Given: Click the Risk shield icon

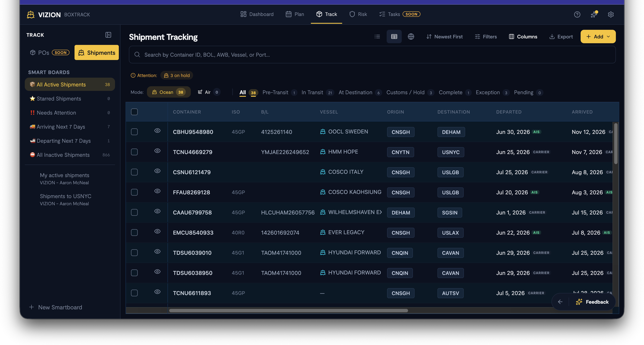Looking at the screenshot, I should click(352, 14).
